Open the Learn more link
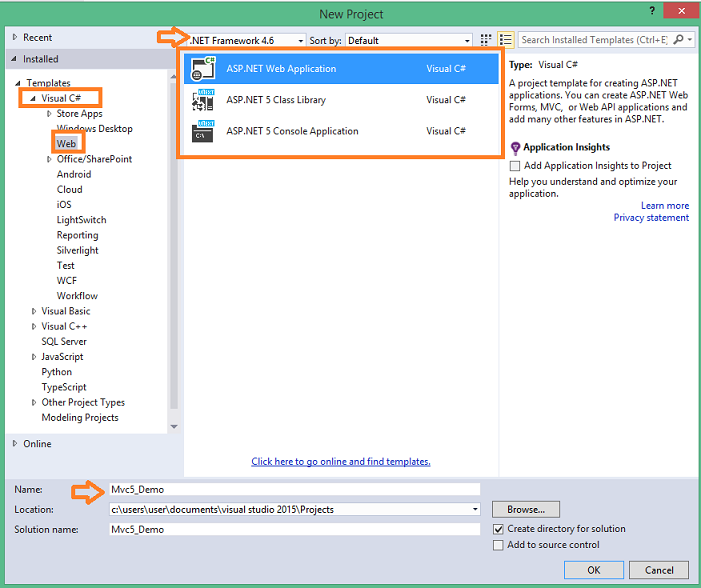The image size is (701, 588). pyautogui.click(x=665, y=206)
